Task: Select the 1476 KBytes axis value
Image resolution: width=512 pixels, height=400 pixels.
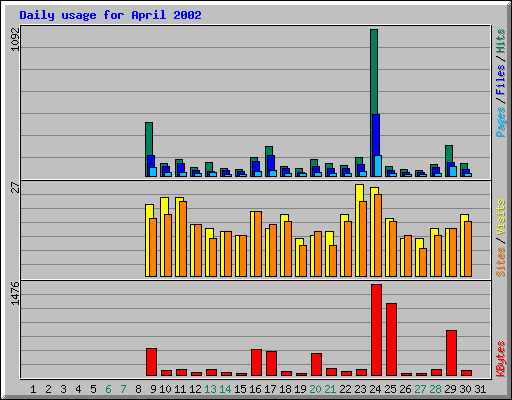Action: click(15, 293)
